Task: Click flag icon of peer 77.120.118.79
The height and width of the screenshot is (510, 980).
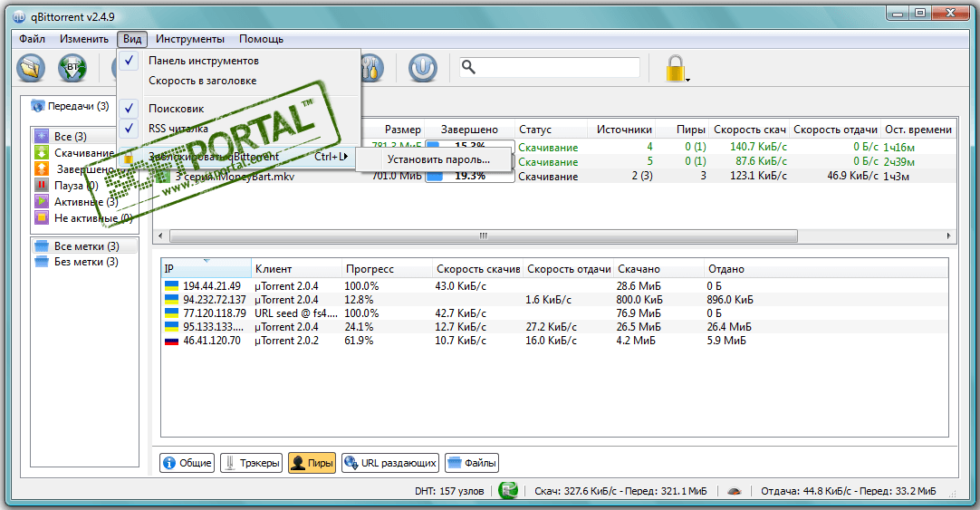Action: 171,313
